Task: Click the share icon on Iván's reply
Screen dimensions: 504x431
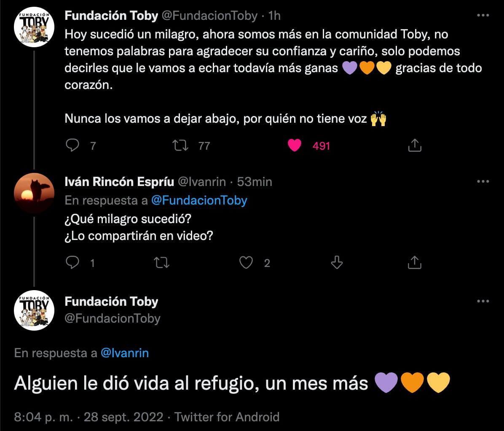Action: pyautogui.click(x=415, y=262)
